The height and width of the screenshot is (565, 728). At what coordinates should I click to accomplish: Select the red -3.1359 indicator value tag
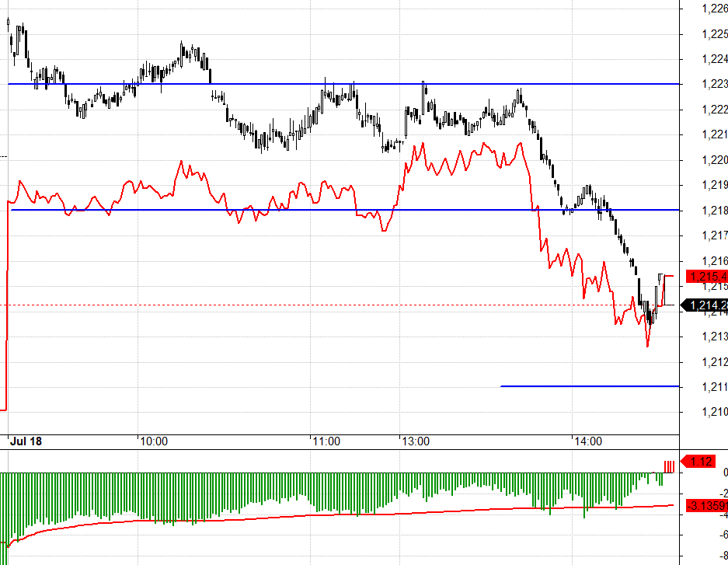706,507
